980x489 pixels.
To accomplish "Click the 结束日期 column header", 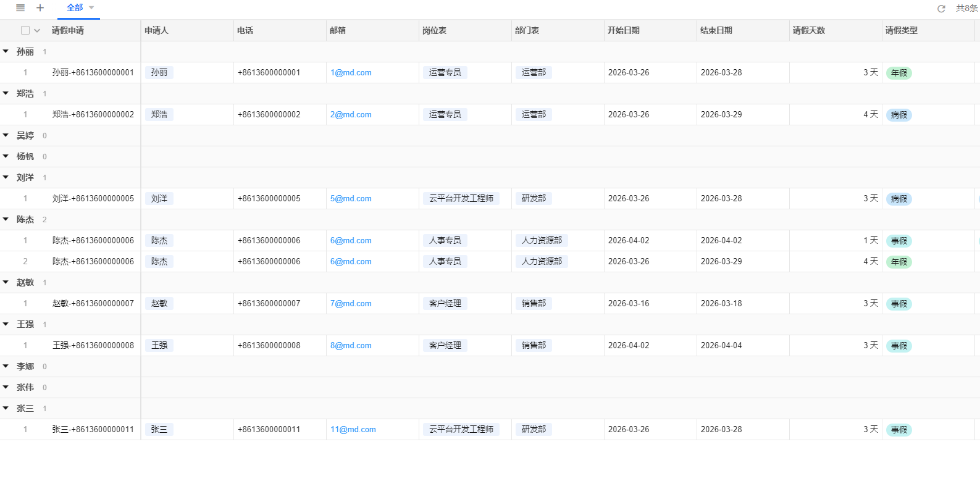I will point(743,30).
